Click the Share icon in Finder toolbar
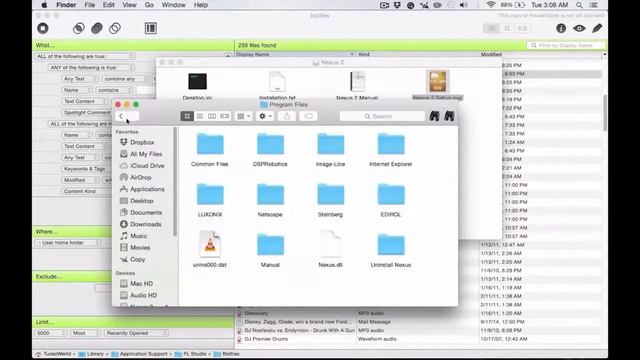Viewport: 640px width, 360px height. (x=287, y=116)
